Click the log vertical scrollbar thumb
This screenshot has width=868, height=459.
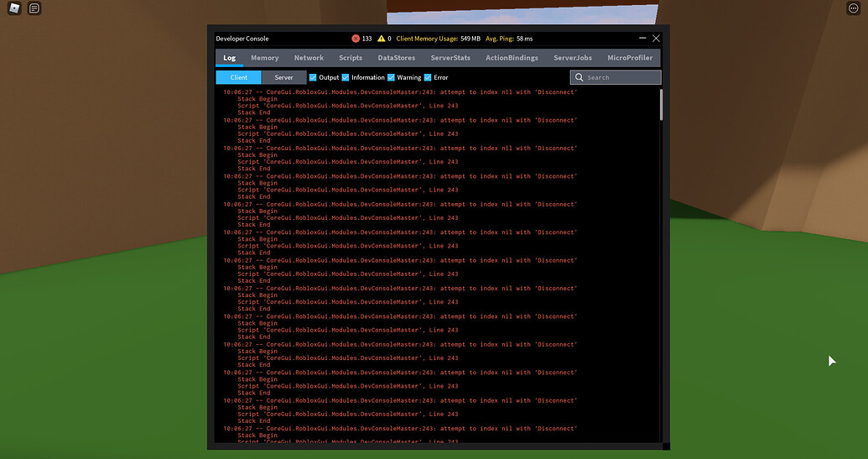coord(661,104)
